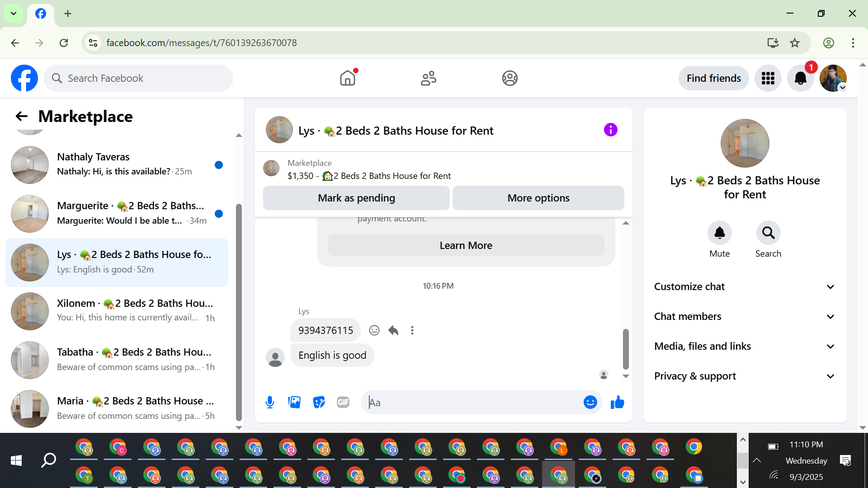Open more options for 9394376115 message

[412, 330]
